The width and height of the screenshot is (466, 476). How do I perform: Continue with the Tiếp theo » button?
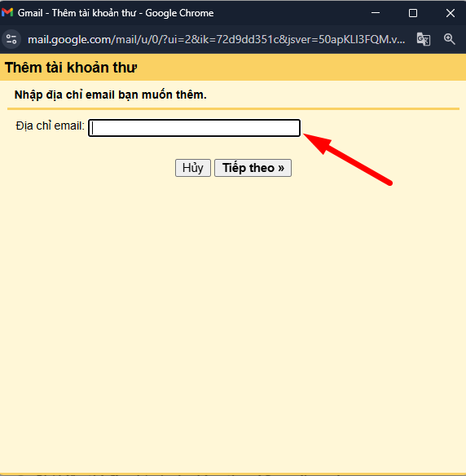253,168
